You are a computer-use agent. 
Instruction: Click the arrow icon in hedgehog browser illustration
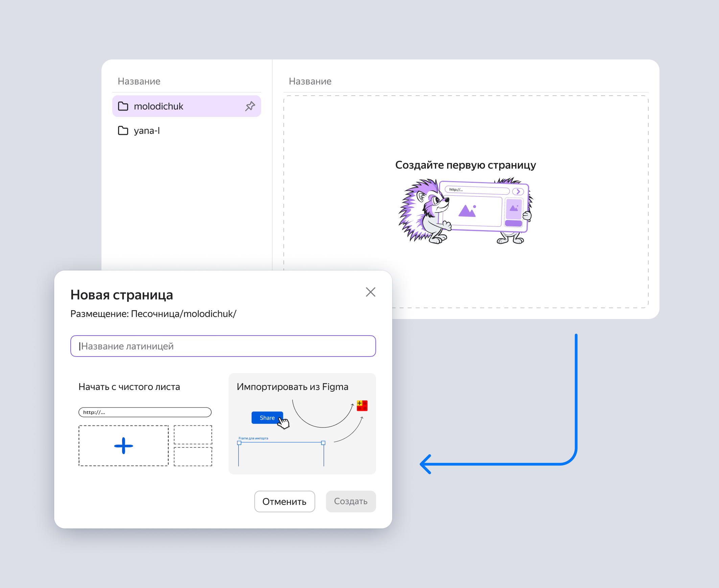(518, 192)
